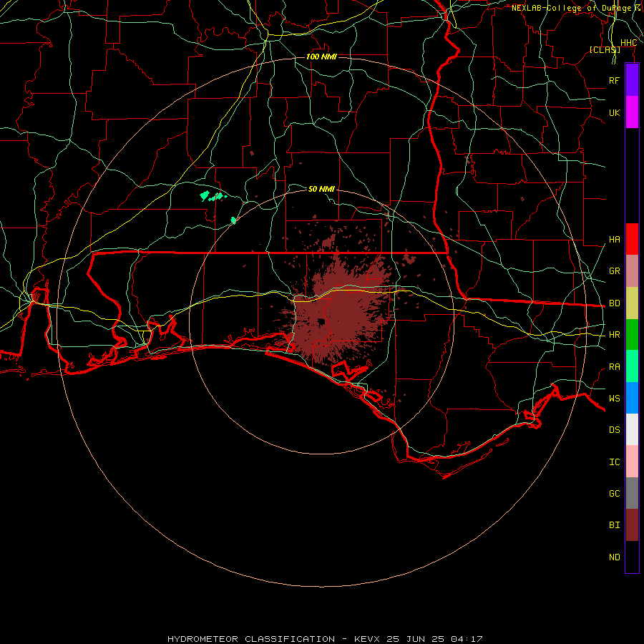
Task: Click the "UK" legend label
Action: pos(614,112)
